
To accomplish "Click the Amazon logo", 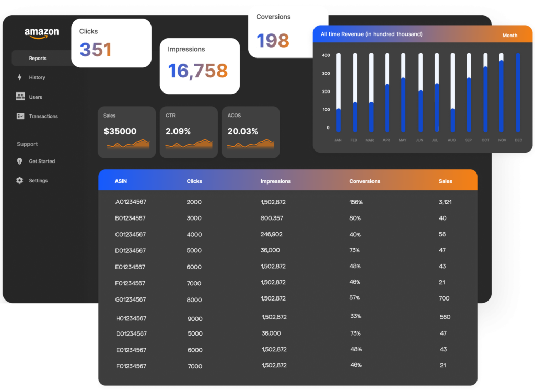I will (42, 33).
